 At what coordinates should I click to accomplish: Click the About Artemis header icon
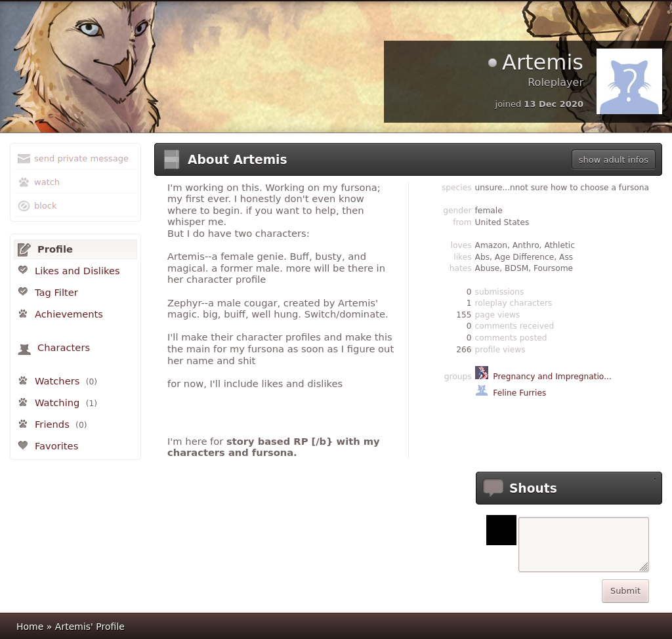(x=171, y=159)
